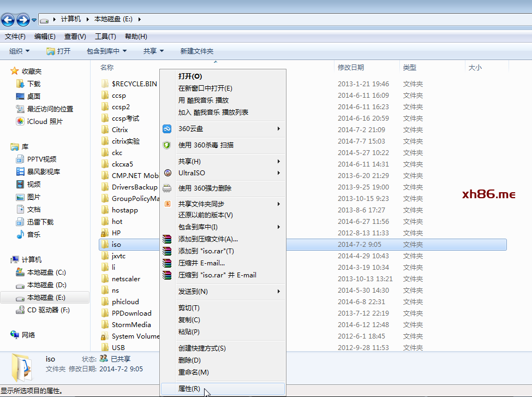Click the 360杀毒 green shield icon

168,145
